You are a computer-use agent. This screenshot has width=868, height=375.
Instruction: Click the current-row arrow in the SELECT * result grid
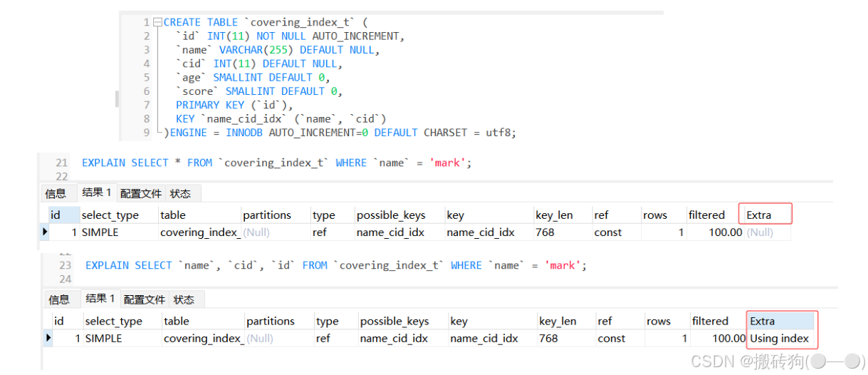tap(46, 232)
